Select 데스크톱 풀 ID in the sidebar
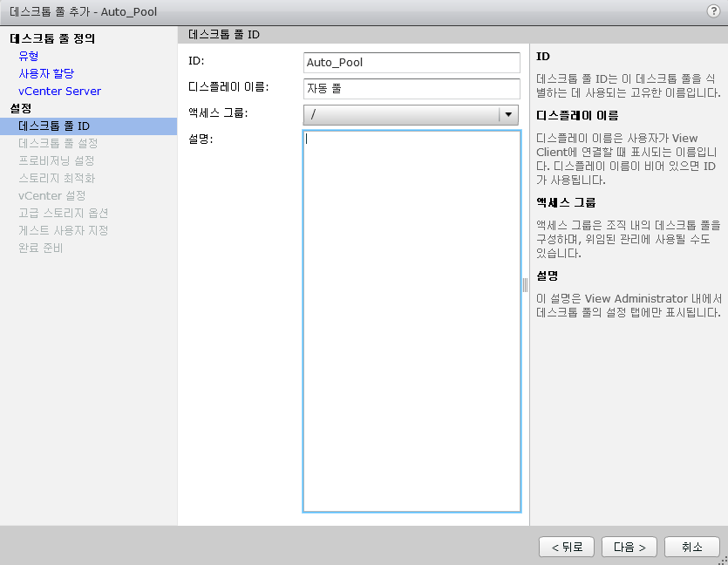 click(x=88, y=126)
